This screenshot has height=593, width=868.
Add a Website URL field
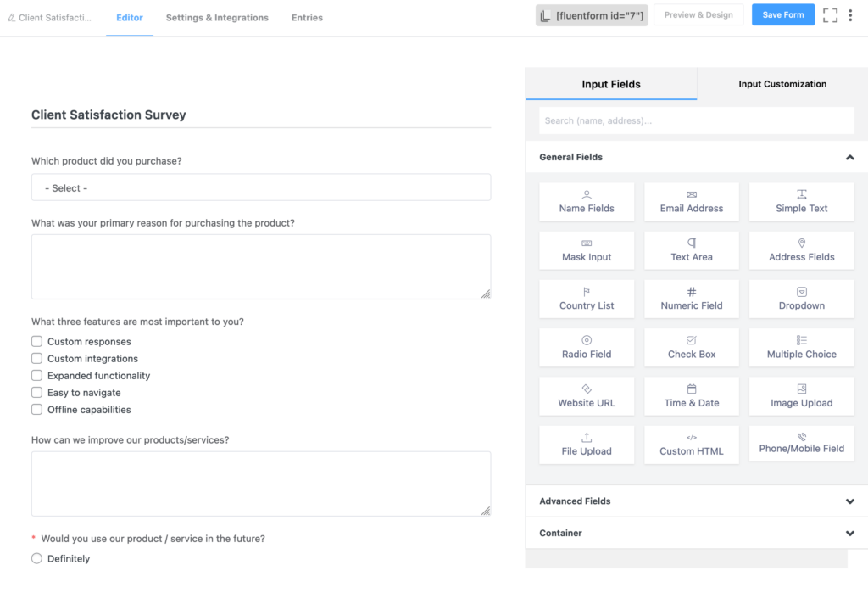point(587,396)
